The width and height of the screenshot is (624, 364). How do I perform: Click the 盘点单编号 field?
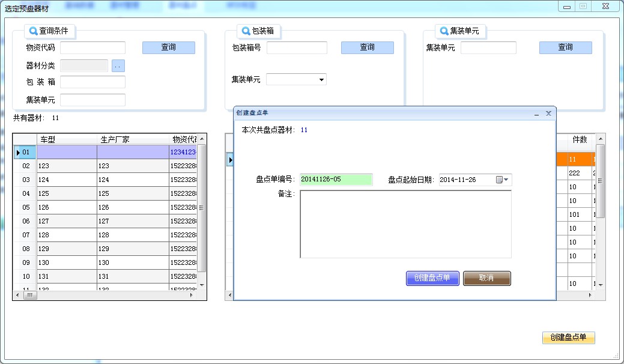coord(336,180)
